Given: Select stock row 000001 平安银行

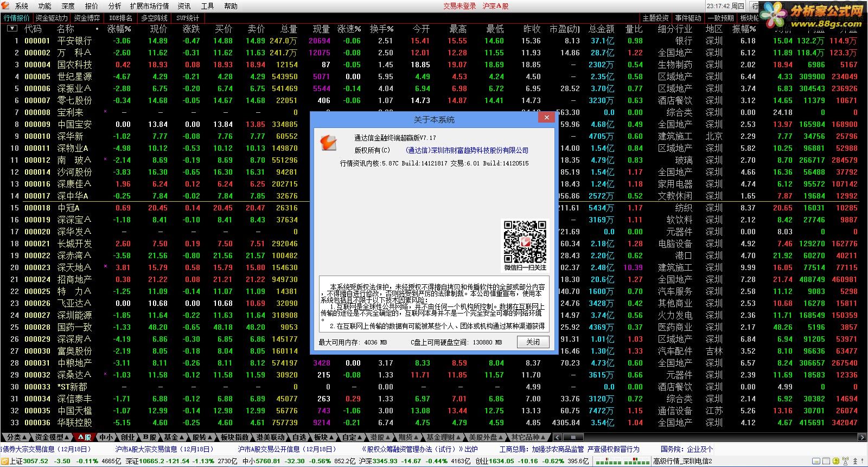Looking at the screenshot, I should pyautogui.click(x=434, y=41).
